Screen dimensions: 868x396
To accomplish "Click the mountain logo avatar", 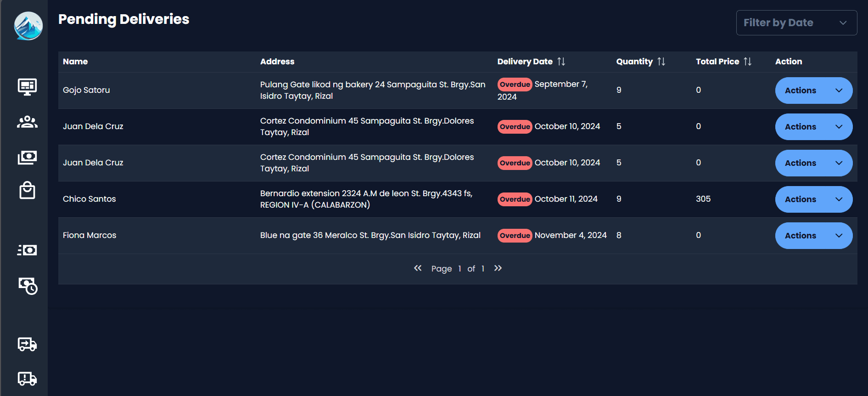I will point(28,26).
